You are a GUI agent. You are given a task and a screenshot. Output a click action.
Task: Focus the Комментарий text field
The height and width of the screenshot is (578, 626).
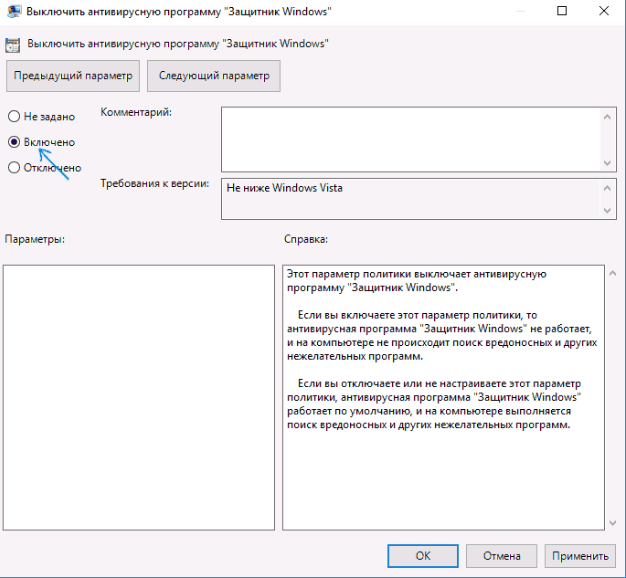pyautogui.click(x=408, y=139)
